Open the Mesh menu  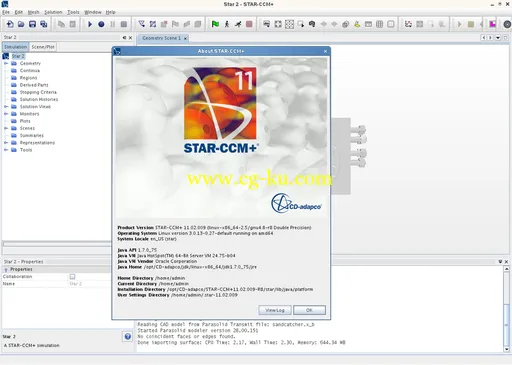pos(33,12)
